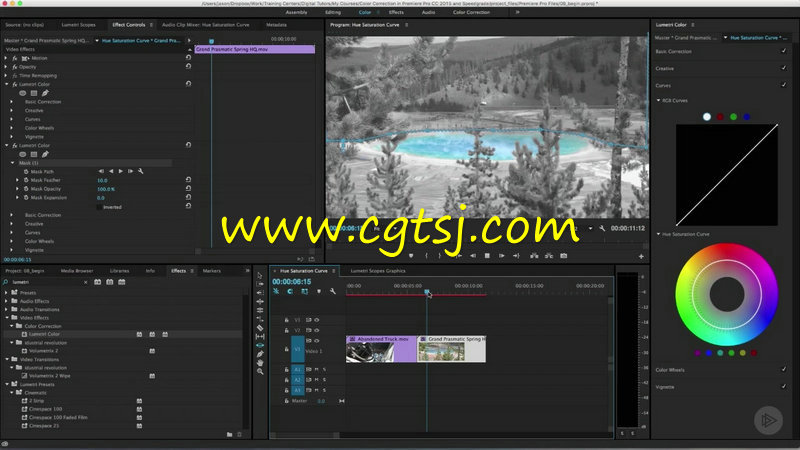Open Lumetri Scopes tab

(79, 24)
